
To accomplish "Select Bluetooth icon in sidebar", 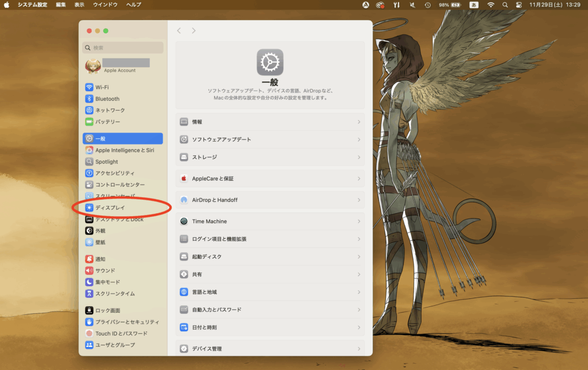I will (x=89, y=99).
